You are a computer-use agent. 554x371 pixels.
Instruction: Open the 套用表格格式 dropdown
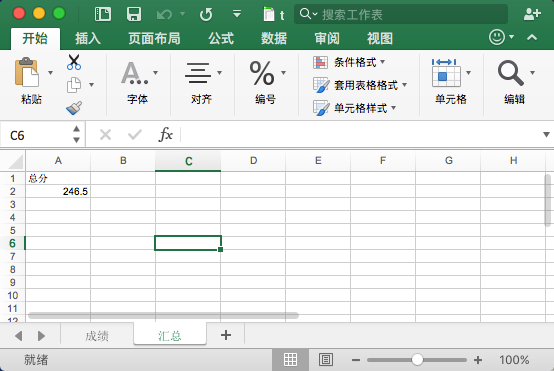pos(405,85)
